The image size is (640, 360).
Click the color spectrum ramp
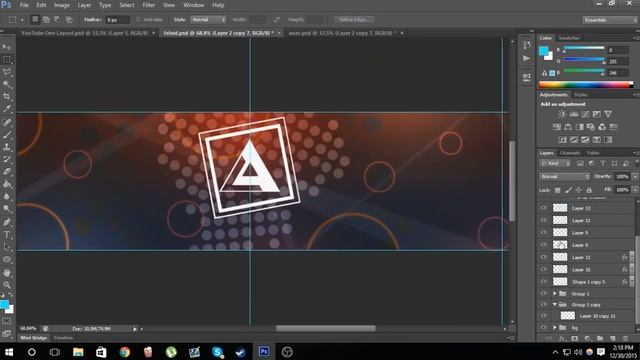click(x=586, y=84)
